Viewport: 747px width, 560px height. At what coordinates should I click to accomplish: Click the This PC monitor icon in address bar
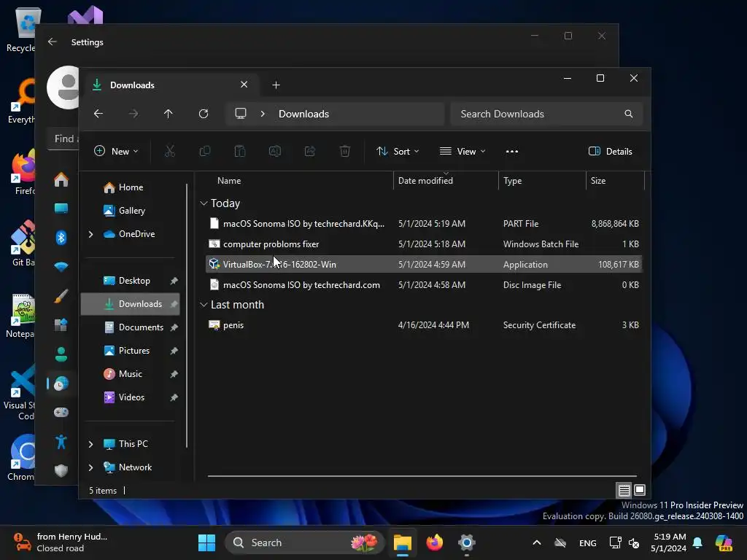(x=241, y=114)
